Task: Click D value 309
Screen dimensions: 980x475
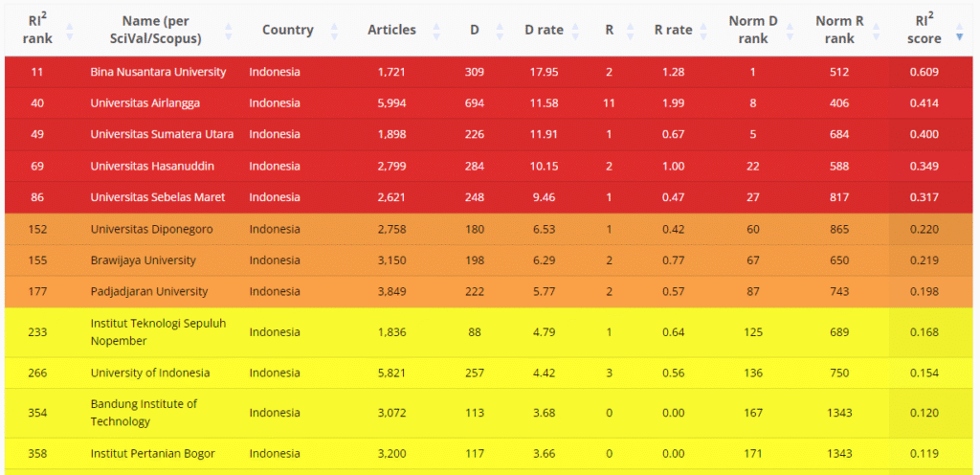Action: click(475, 72)
